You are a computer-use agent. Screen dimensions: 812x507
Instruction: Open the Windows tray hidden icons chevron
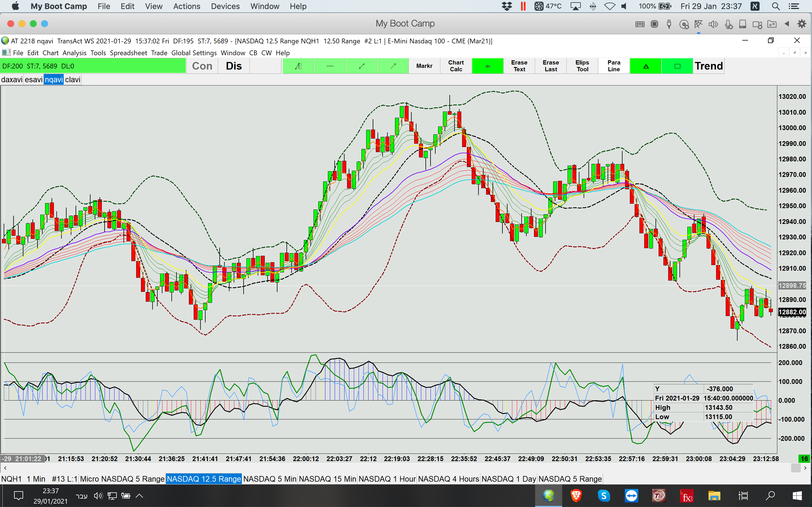pyautogui.click(x=139, y=496)
